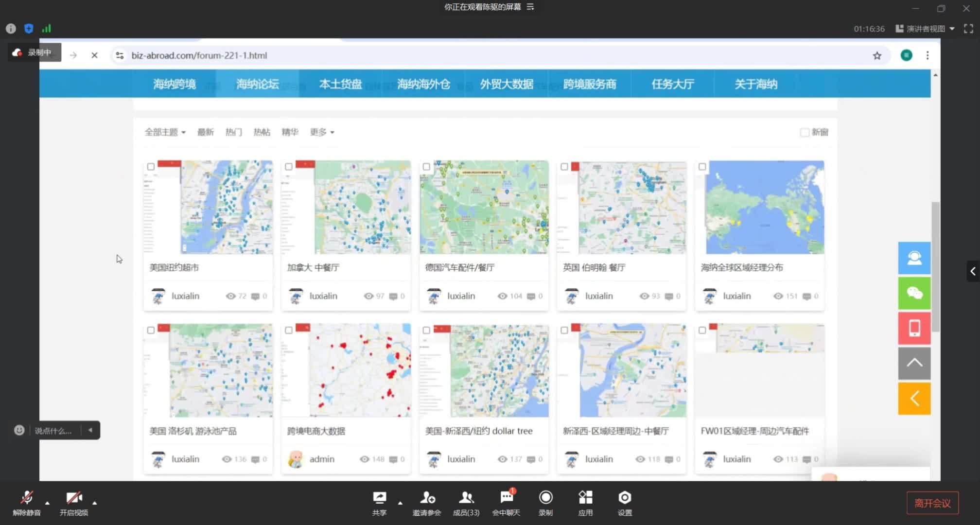Select checkbox on 跨境电商大数据 card
This screenshot has height=525, width=980.
[289, 330]
